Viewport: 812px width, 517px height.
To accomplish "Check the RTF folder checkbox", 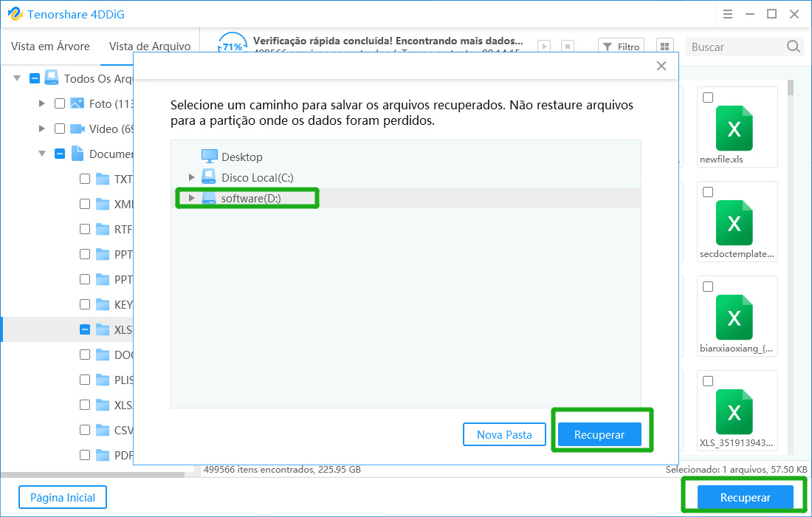I will [x=85, y=229].
